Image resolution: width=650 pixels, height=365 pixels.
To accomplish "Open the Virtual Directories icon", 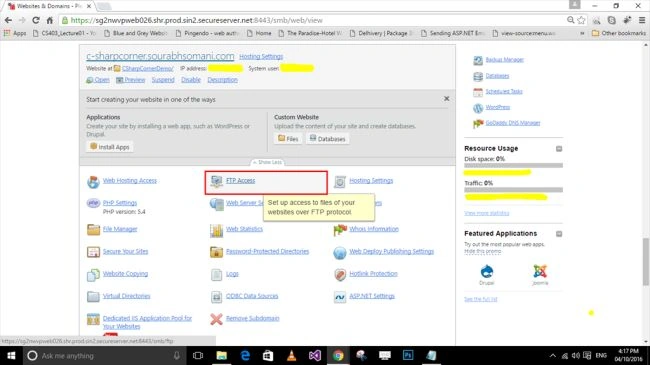I will 93,297.
